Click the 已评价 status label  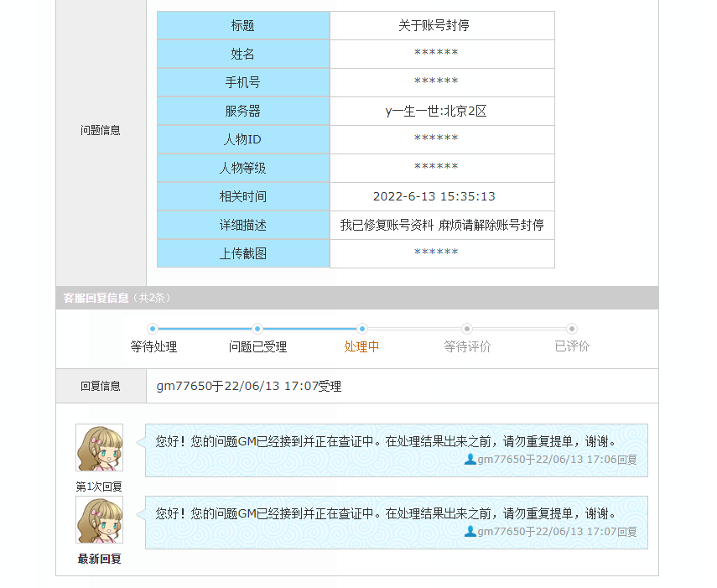pyautogui.click(x=572, y=346)
